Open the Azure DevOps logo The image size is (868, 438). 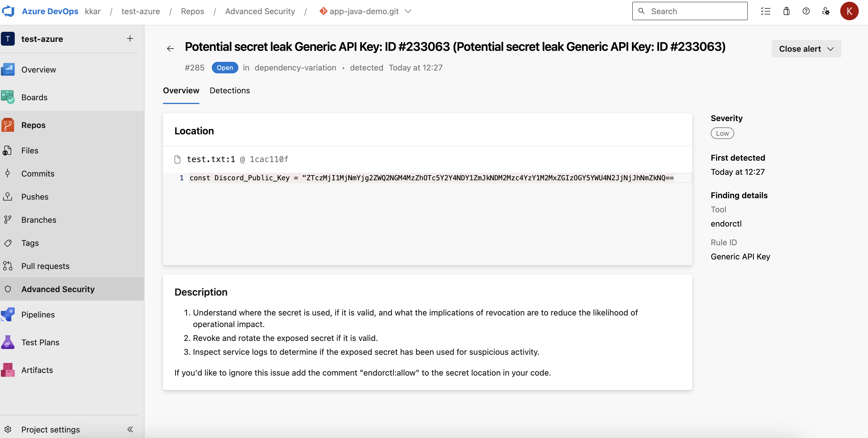click(x=8, y=11)
